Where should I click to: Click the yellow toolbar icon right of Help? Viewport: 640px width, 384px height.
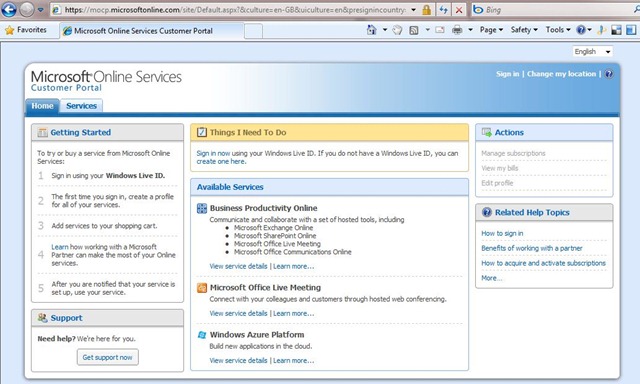[x=602, y=30]
